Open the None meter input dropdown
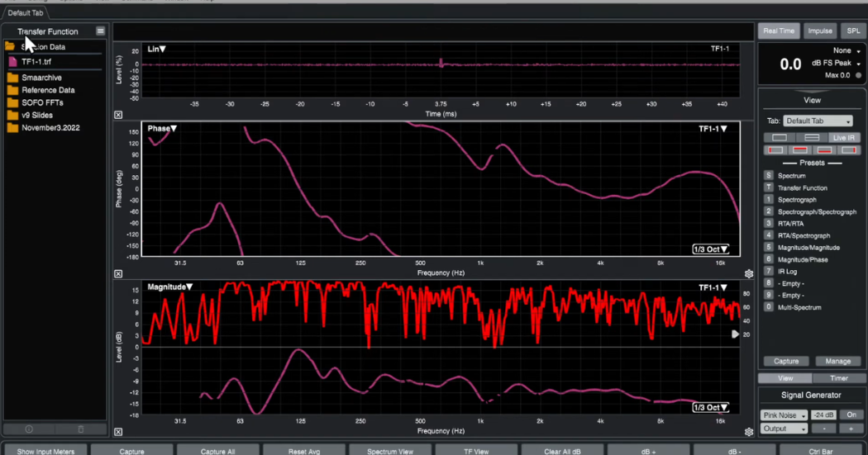 pos(847,50)
